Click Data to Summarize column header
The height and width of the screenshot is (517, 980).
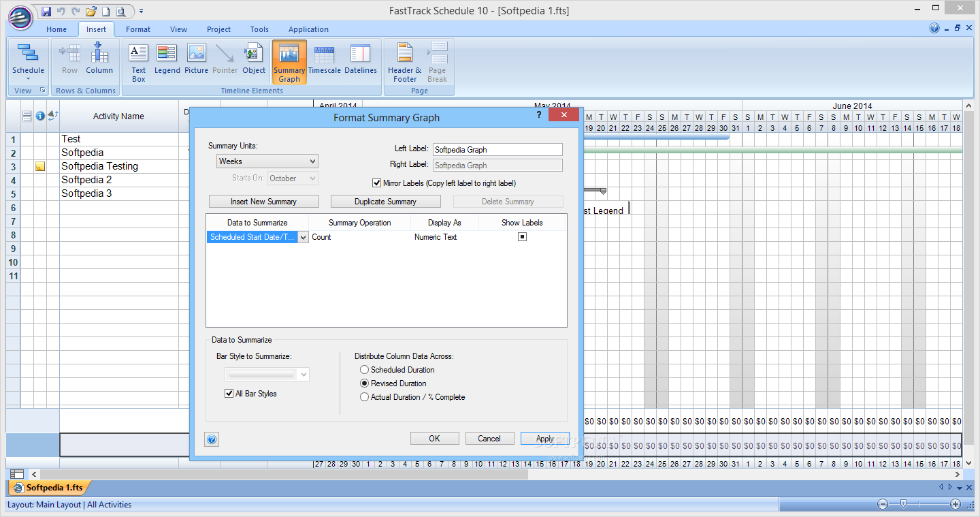pos(257,223)
